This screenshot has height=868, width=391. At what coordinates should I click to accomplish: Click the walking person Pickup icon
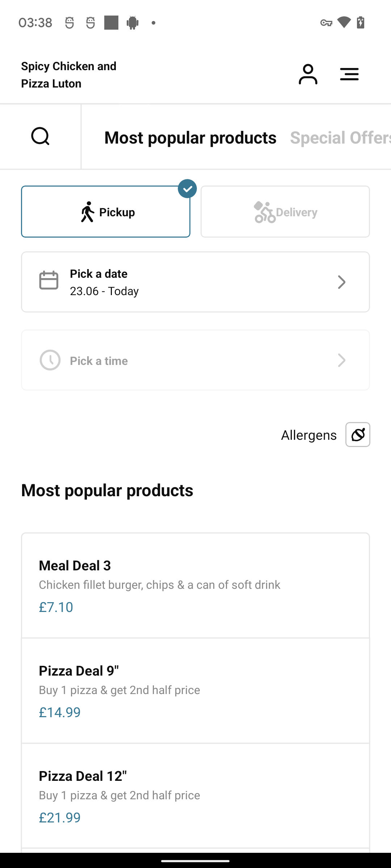click(87, 212)
